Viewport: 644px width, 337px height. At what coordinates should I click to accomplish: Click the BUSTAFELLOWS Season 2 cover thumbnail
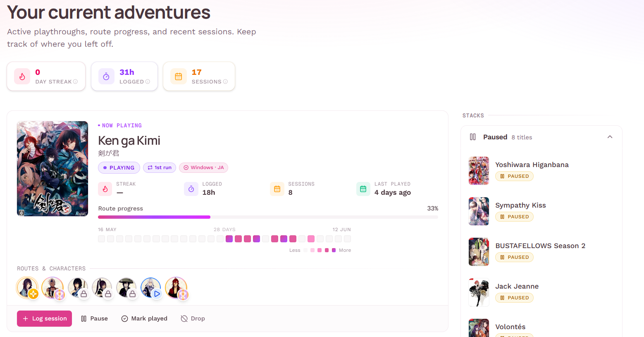click(x=479, y=252)
